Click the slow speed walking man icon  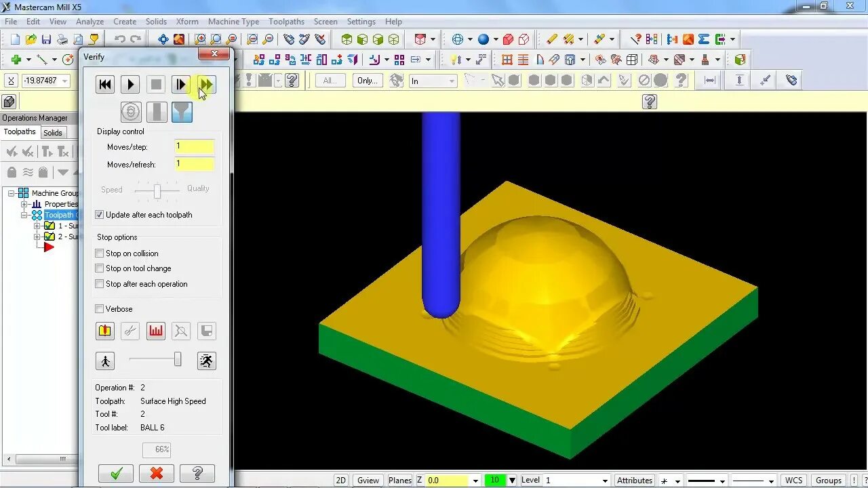tap(105, 361)
